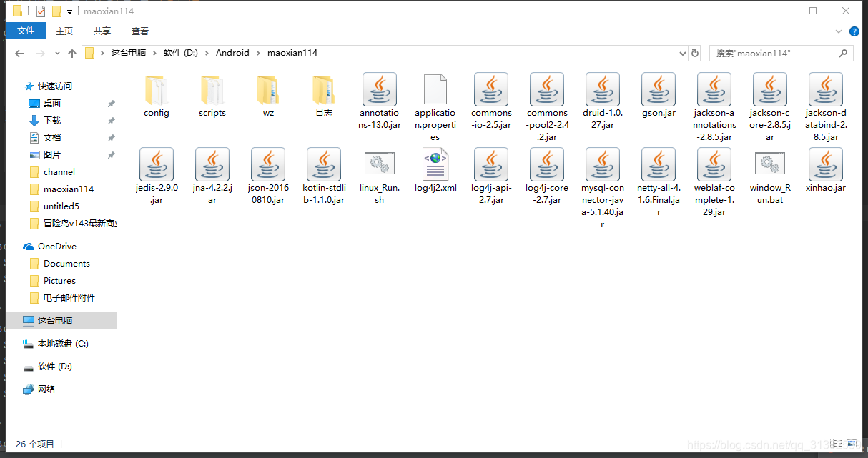Go back with the back arrow
Screen dimensions: 868x458
point(19,53)
